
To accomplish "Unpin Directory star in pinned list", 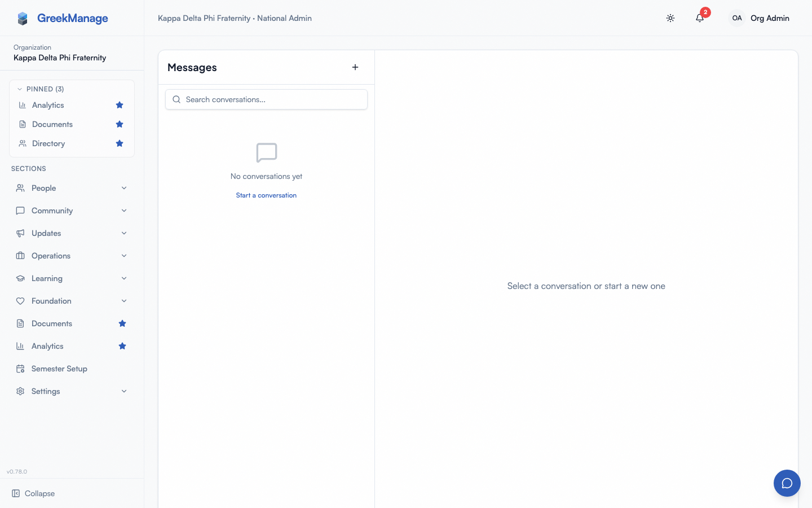I will tap(120, 143).
